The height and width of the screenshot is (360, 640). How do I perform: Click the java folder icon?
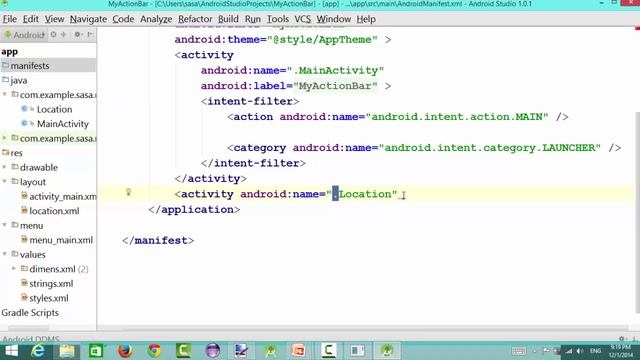5,80
